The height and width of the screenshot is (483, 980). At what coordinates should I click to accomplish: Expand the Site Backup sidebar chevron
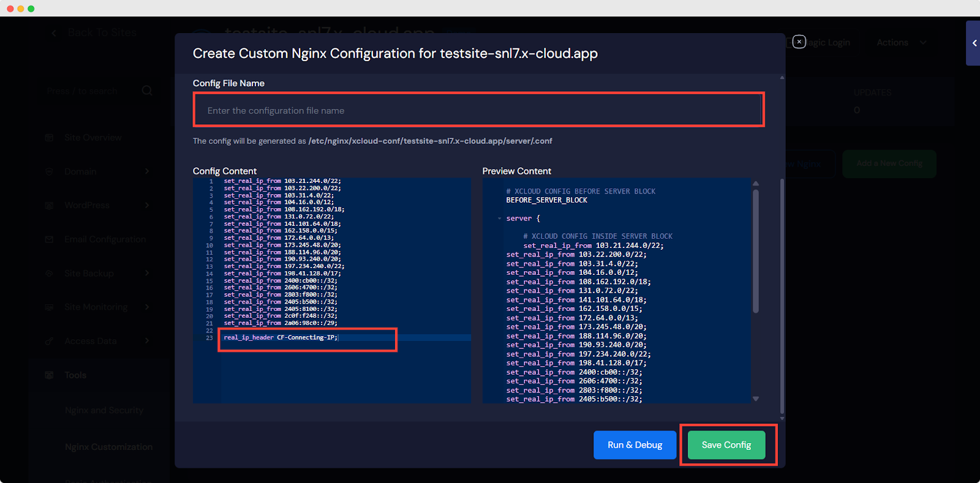pos(147,273)
